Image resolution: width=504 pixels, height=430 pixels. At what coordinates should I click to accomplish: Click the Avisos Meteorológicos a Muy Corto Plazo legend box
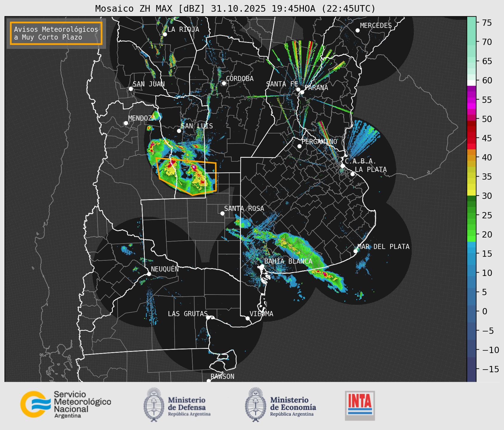point(56,33)
